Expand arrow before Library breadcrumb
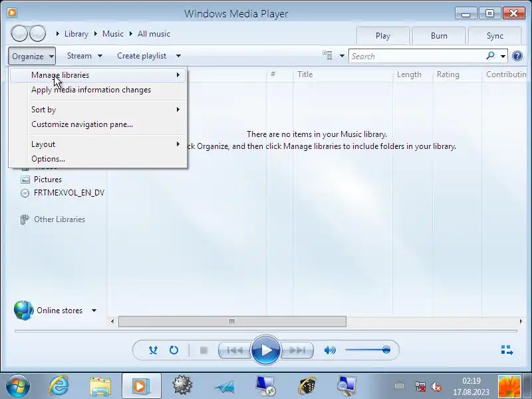The width and height of the screenshot is (532, 399). pos(58,34)
